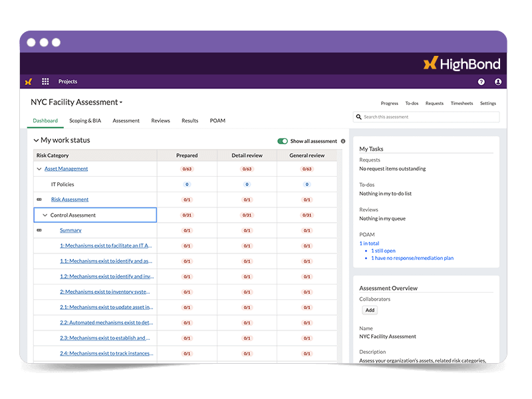Click '1 have no response/remediation plan' link
The width and height of the screenshot is (532, 399).
[412, 258]
